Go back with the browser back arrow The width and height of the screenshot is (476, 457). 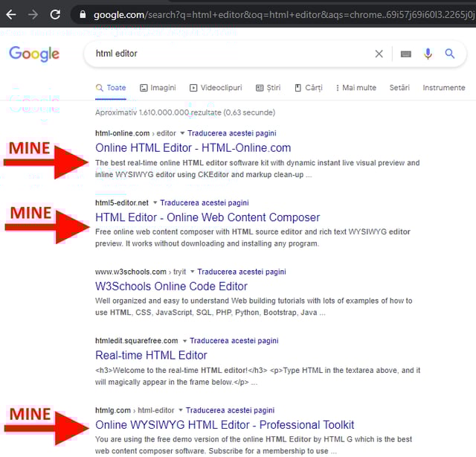coord(11,14)
